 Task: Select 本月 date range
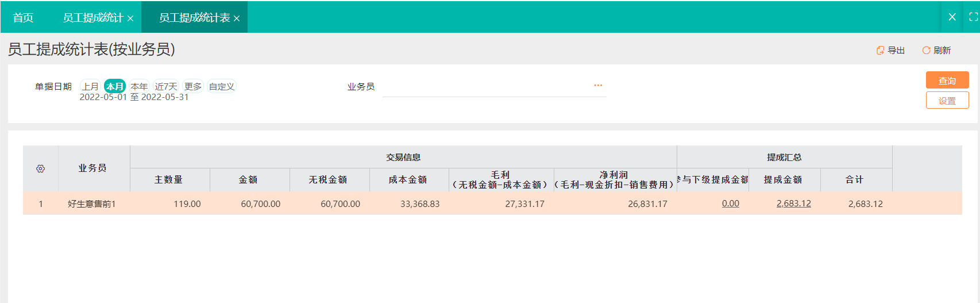115,86
